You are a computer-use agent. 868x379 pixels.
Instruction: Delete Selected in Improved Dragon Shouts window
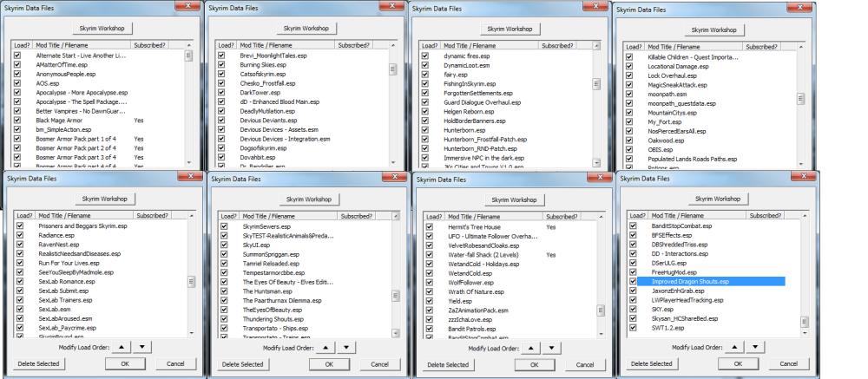click(652, 363)
